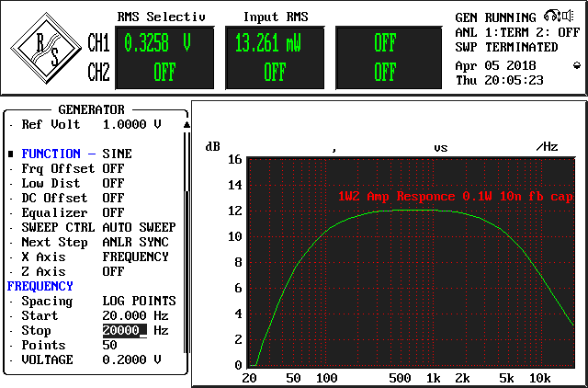
Task: Click the CH1 channel label
Action: [x=98, y=43]
